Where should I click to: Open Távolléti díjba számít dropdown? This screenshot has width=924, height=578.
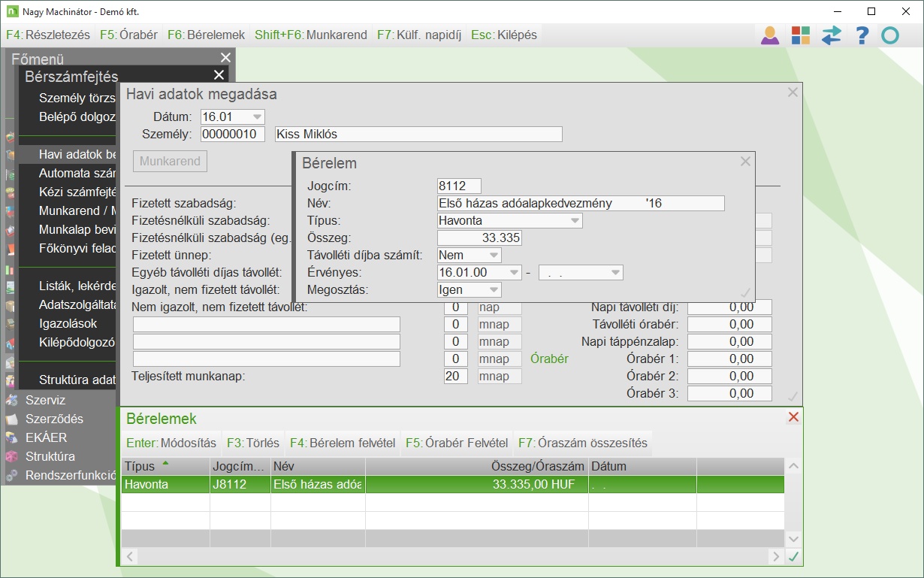click(494, 256)
